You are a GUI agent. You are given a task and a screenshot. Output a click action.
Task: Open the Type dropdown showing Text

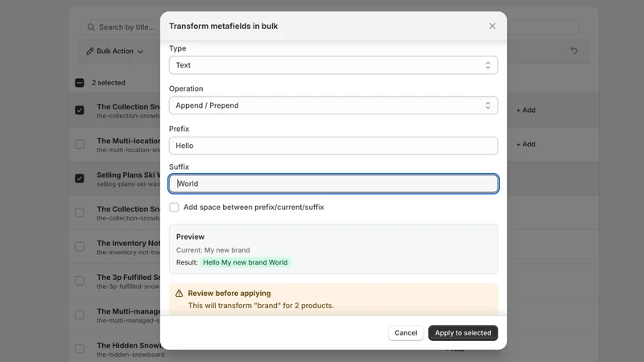(x=333, y=65)
